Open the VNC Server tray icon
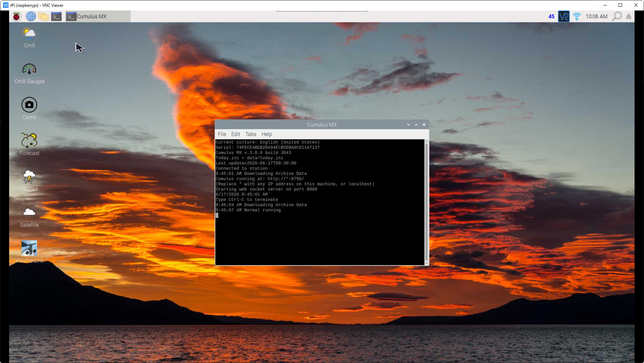 [x=564, y=16]
